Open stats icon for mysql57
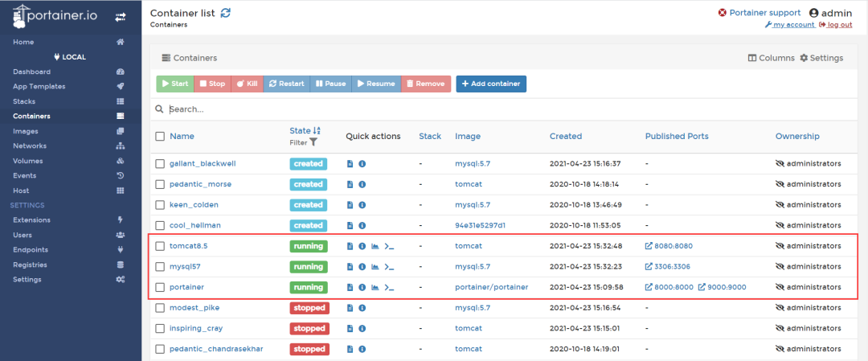The height and width of the screenshot is (361, 868). pos(375,267)
